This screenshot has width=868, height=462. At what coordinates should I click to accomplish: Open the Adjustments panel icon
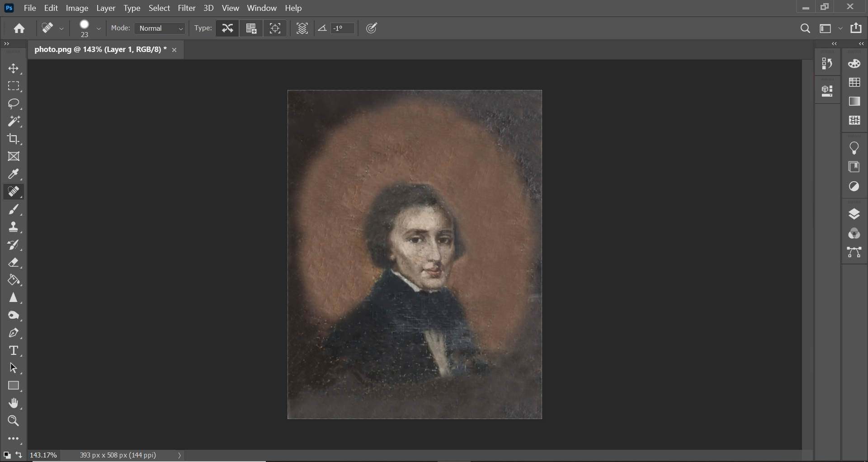[x=854, y=186]
